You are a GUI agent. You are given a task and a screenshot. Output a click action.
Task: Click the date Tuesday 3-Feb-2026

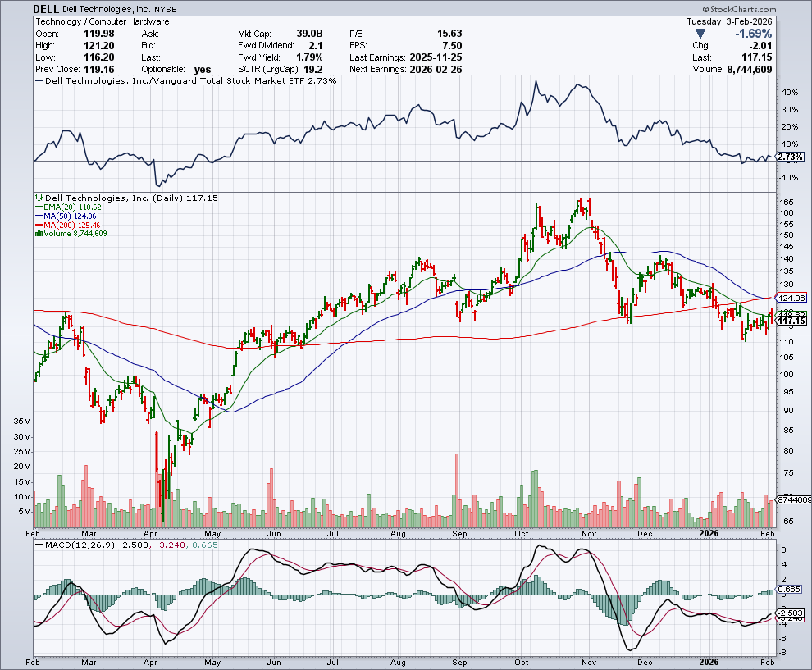coord(729,22)
